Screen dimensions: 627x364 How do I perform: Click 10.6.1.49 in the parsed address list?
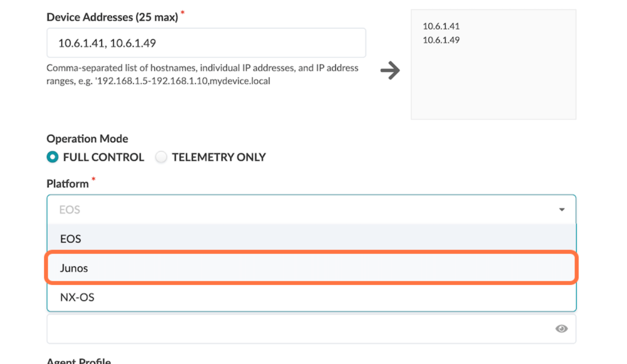click(441, 40)
